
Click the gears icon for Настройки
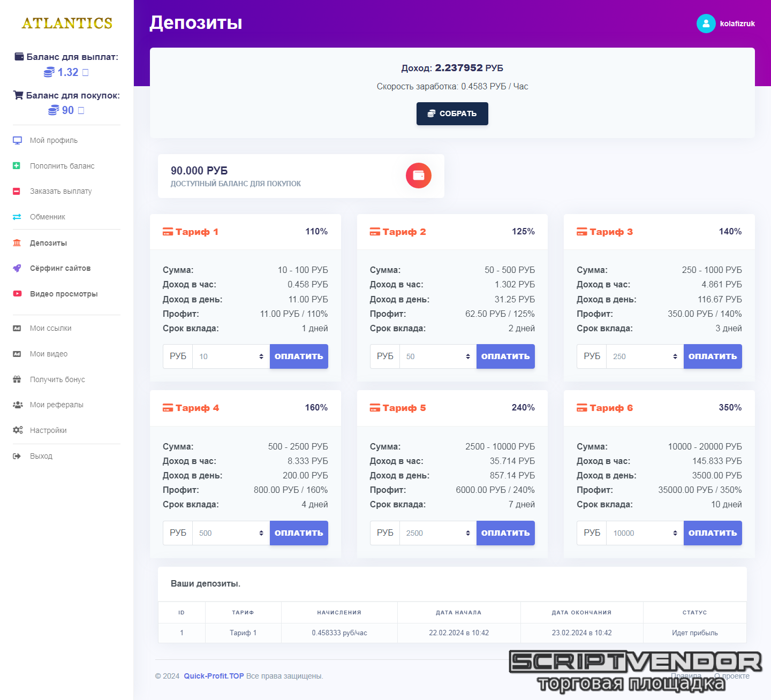[x=18, y=430]
